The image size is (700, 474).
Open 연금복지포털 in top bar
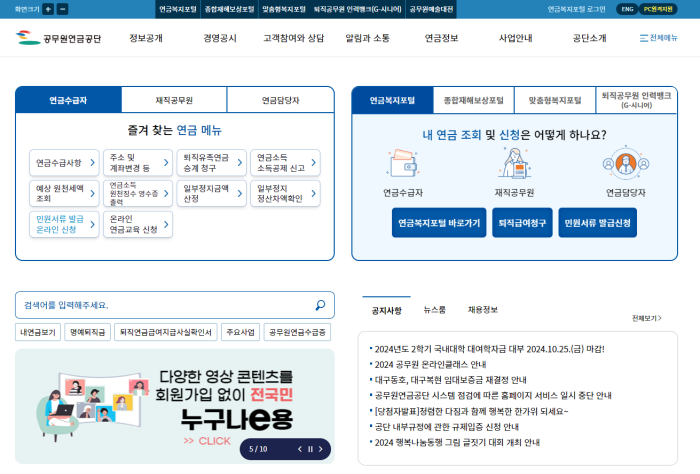coord(178,9)
